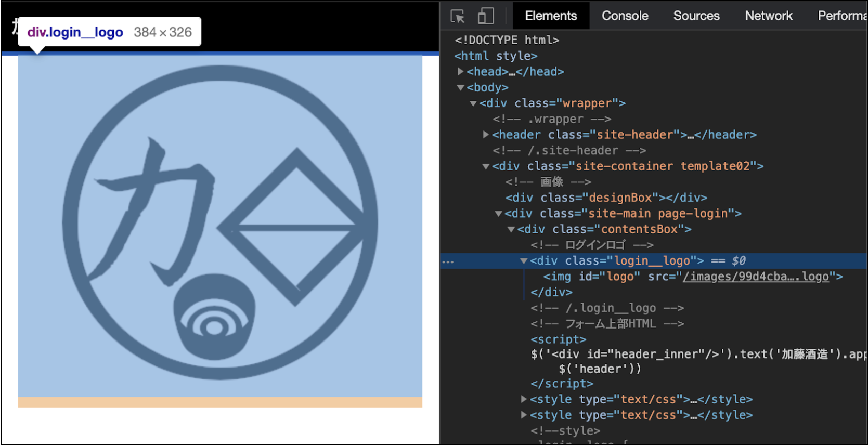Viewport: 868px width, 446px height.
Task: Select the closing /div tag line
Action: pyautogui.click(x=551, y=292)
